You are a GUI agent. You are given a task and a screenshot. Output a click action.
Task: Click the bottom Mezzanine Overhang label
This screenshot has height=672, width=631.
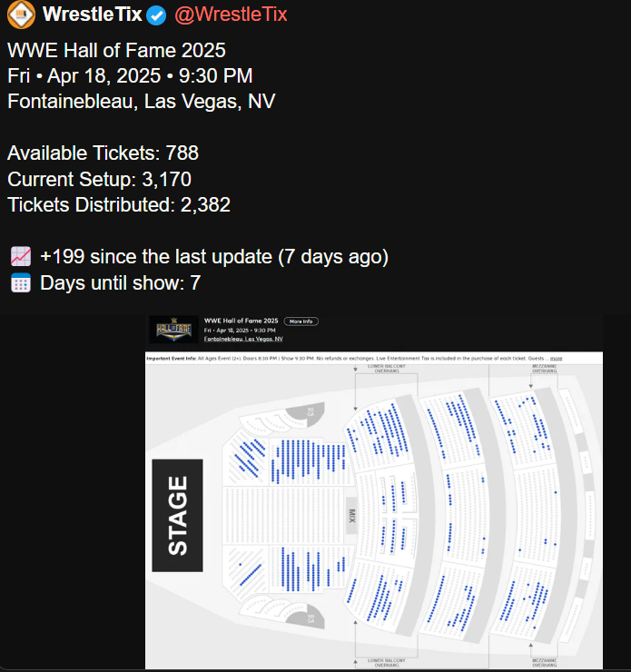point(544,662)
